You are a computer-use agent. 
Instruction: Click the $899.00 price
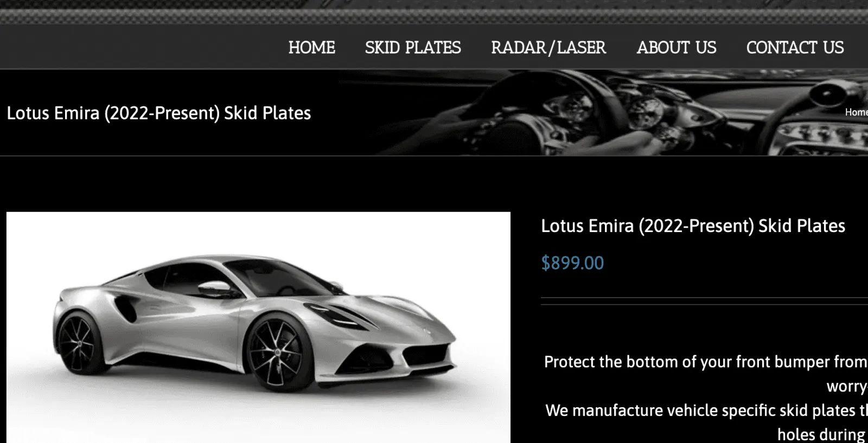[x=572, y=263]
